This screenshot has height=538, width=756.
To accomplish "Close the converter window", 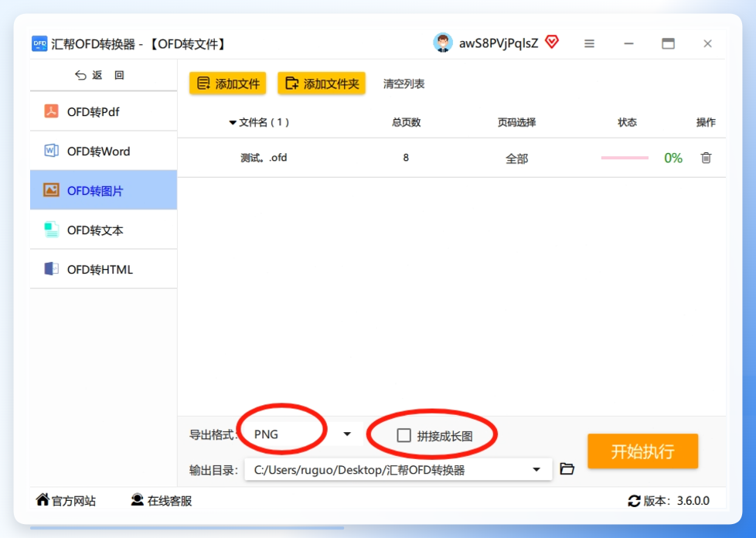I will coord(707,43).
